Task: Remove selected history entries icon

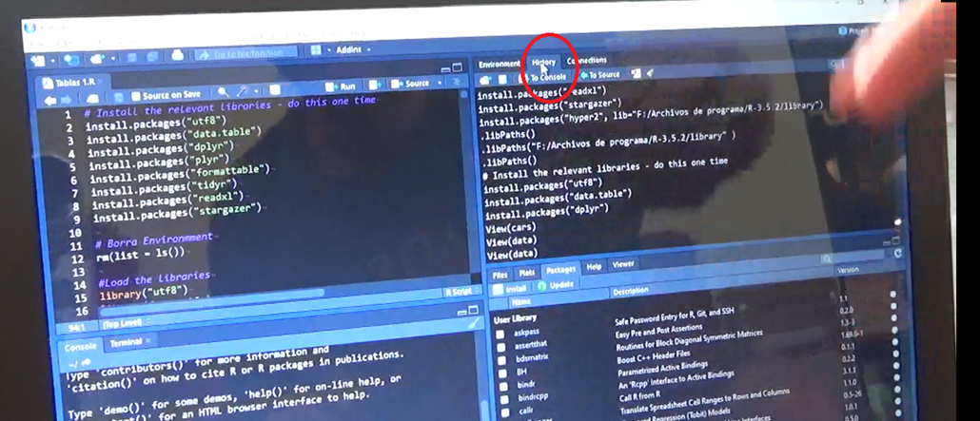Action: coord(636,74)
